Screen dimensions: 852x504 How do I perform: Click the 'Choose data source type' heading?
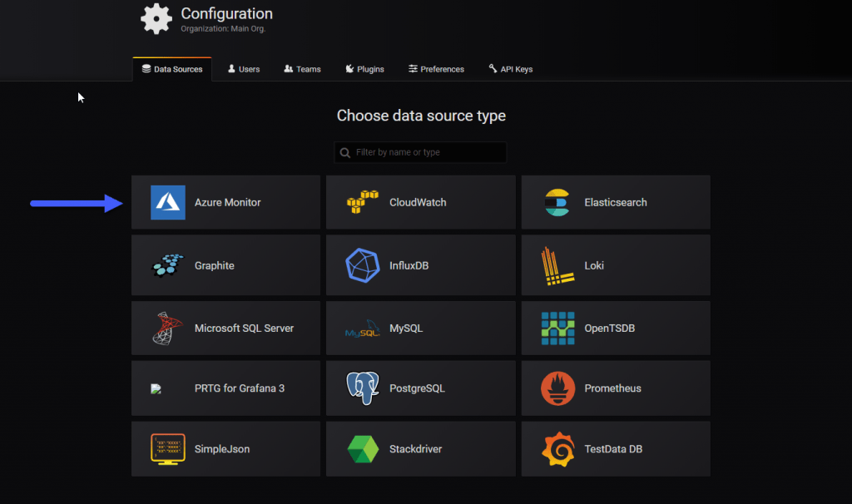421,116
